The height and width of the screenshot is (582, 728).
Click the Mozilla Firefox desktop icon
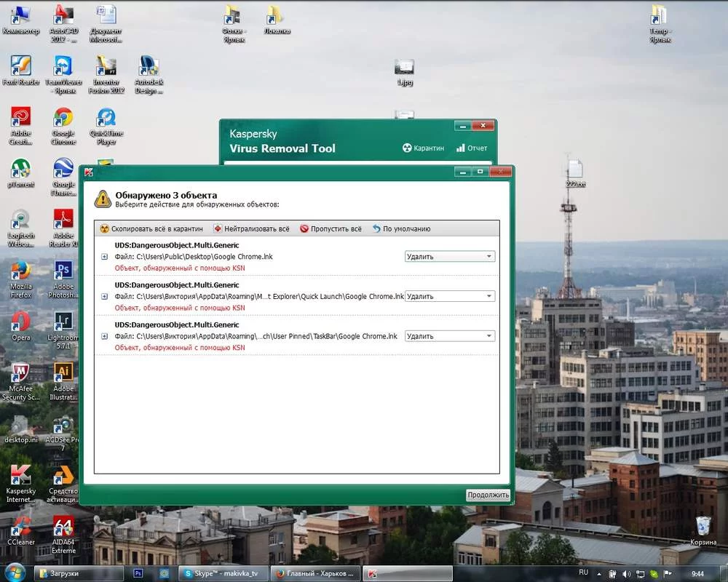point(21,272)
